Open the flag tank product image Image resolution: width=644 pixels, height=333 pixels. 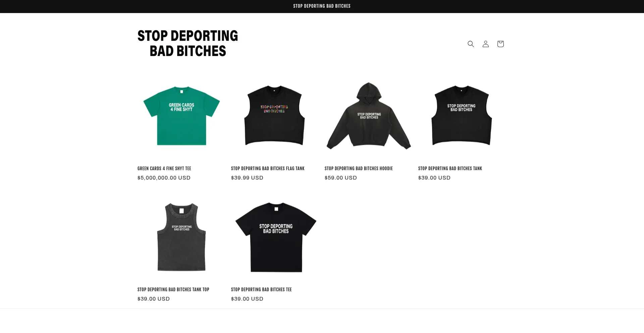tap(275, 116)
